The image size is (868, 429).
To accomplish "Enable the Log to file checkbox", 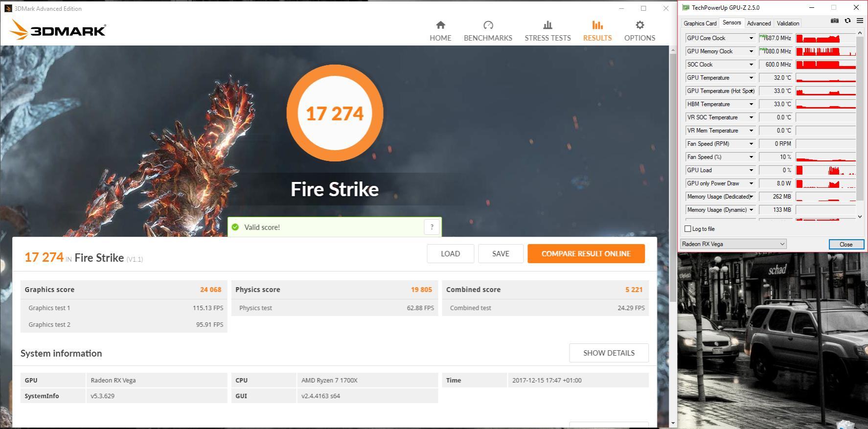I will (x=687, y=228).
